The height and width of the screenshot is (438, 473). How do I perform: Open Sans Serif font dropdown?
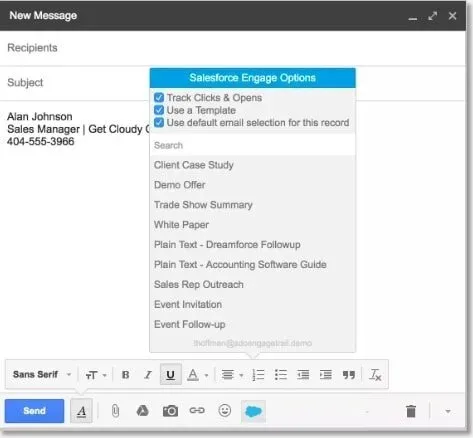click(x=42, y=375)
